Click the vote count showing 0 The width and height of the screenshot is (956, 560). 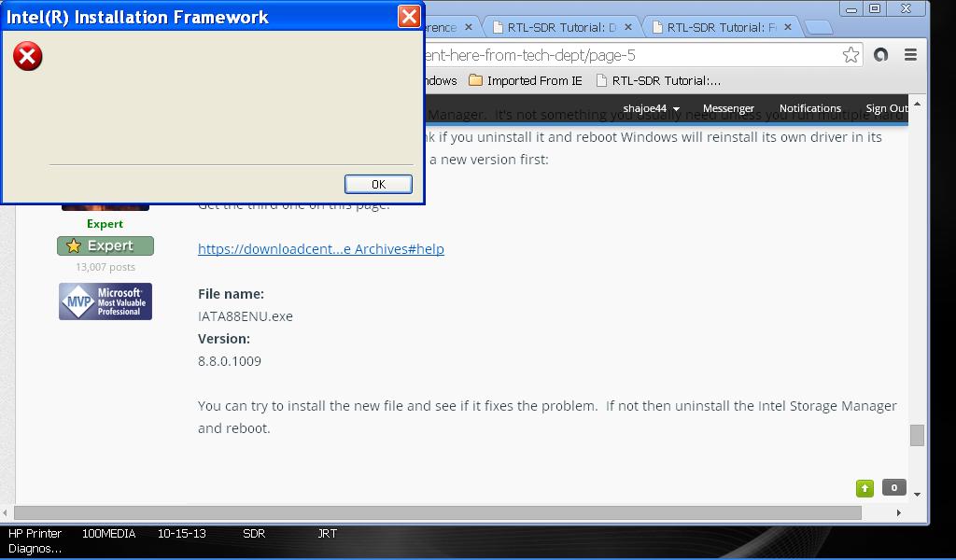coord(893,487)
